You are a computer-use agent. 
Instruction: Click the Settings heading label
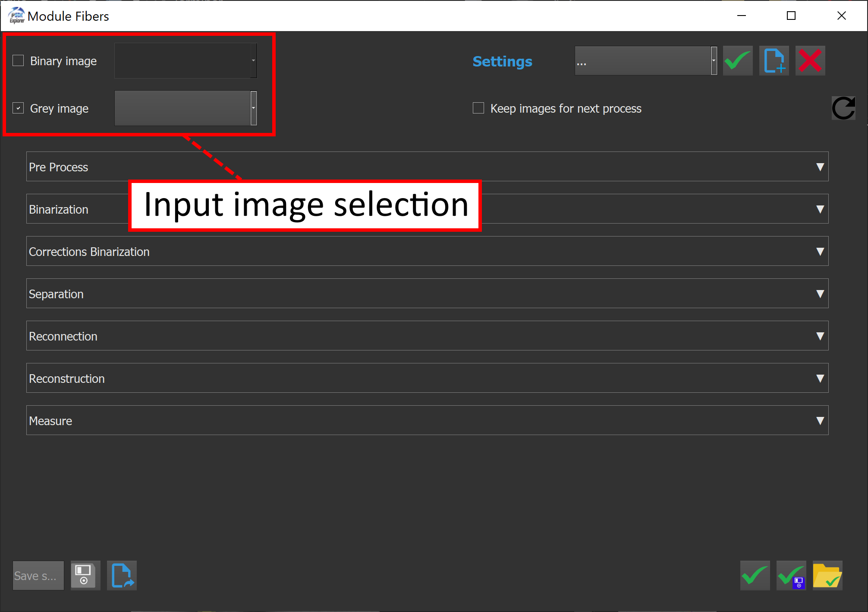click(502, 61)
